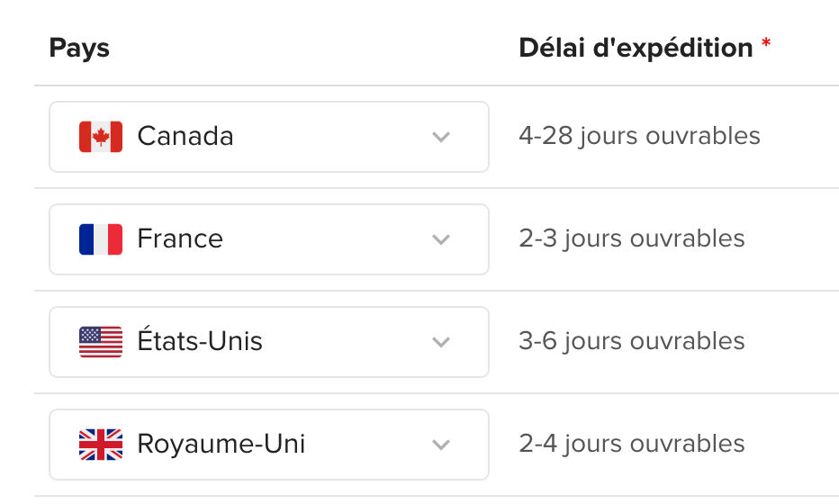Select the Royaume-Uni country label
Screen dimensions: 839x504
[221, 445]
